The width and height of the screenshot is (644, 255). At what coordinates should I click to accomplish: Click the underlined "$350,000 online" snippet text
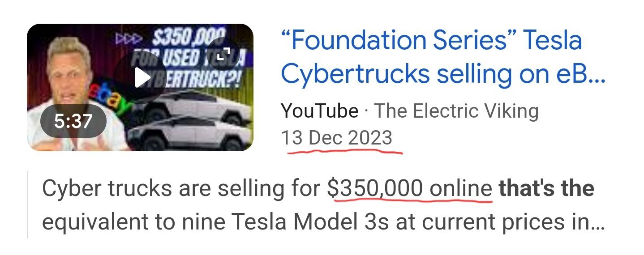410,189
